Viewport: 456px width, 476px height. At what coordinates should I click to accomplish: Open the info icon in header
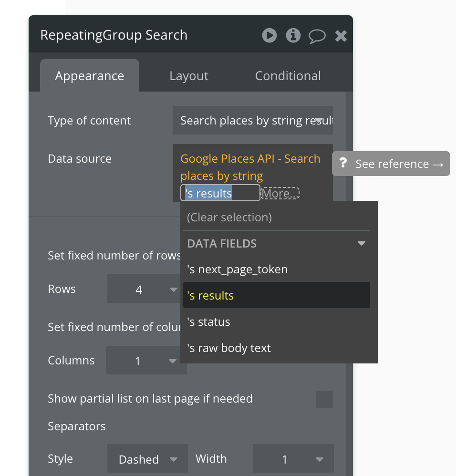(293, 35)
